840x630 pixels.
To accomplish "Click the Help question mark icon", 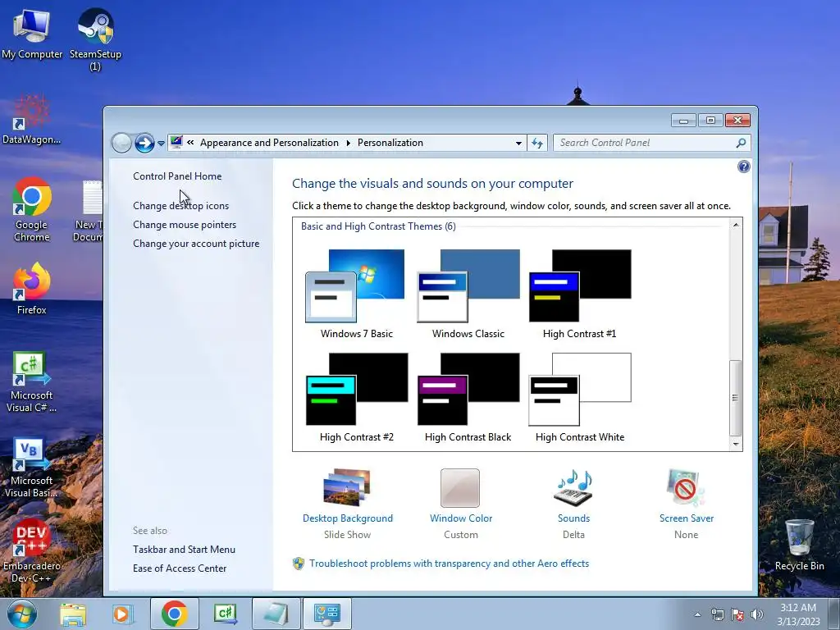I will click(x=743, y=167).
